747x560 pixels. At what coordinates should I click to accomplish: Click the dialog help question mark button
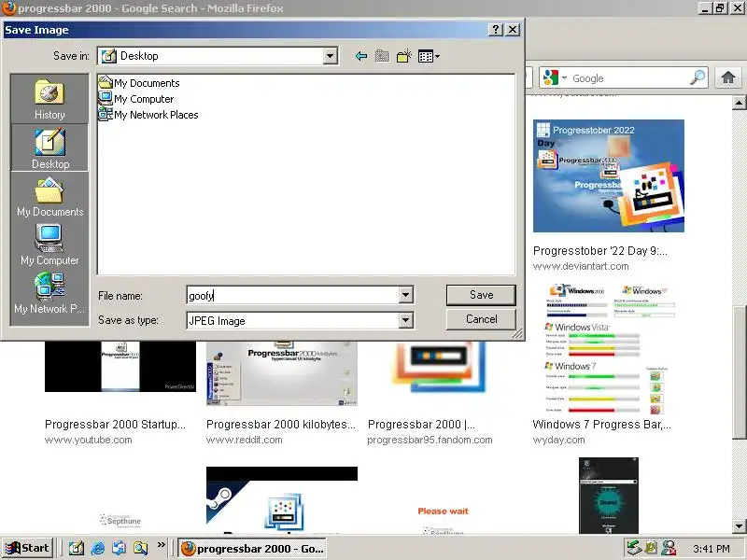click(496, 30)
